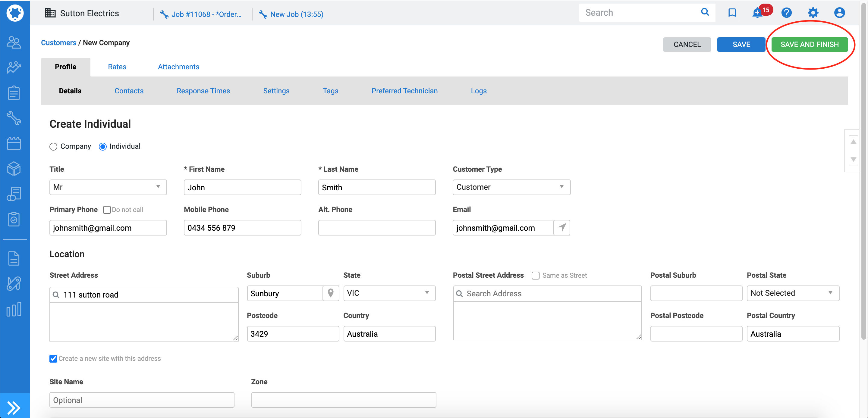Open the Postal State dropdown
Viewport: 868px width, 418px height.
(793, 293)
